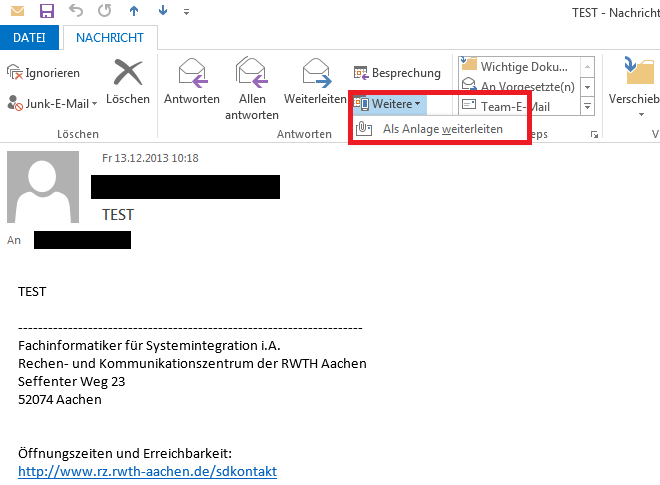Switch to the NACHRICHT ribbon tab
The height and width of the screenshot is (485, 660).
click(x=110, y=38)
